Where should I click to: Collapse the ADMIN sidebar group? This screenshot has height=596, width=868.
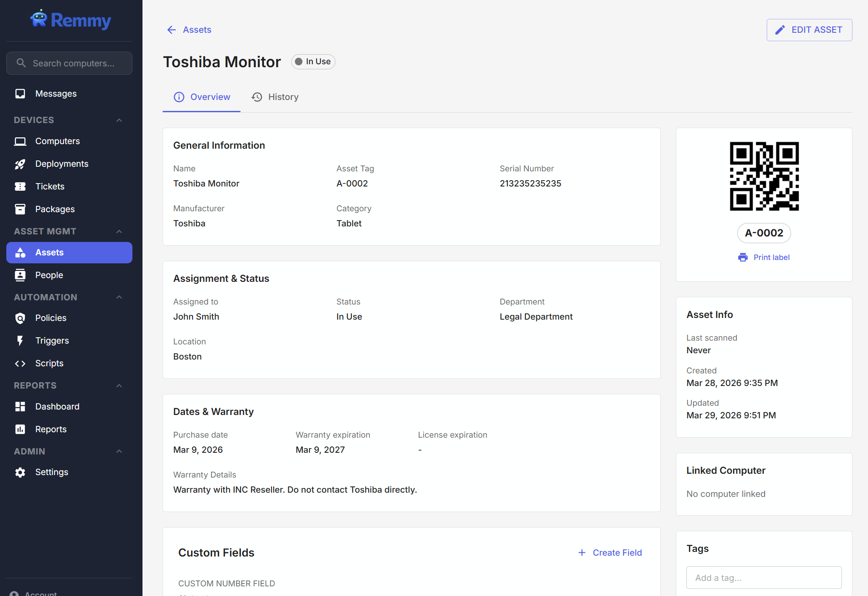tap(119, 451)
